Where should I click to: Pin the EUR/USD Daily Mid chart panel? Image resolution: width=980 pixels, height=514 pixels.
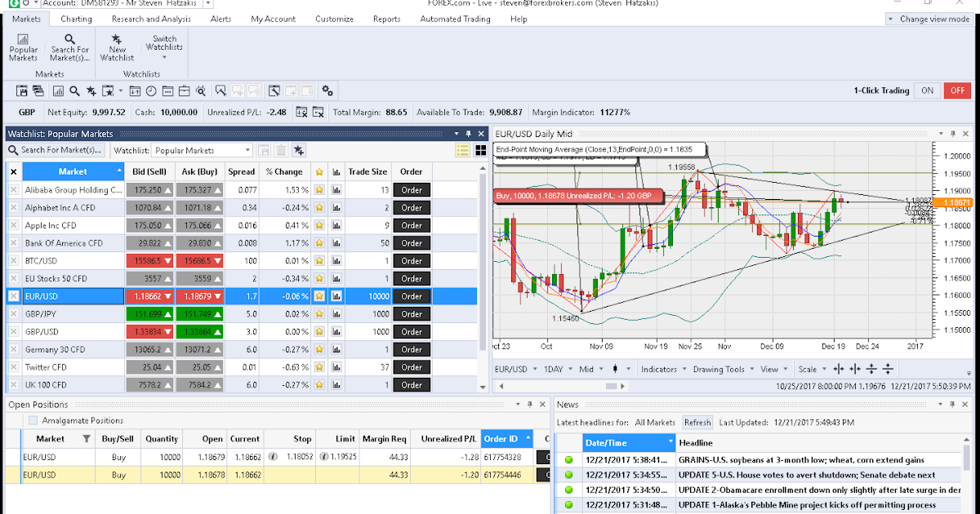[x=951, y=134]
